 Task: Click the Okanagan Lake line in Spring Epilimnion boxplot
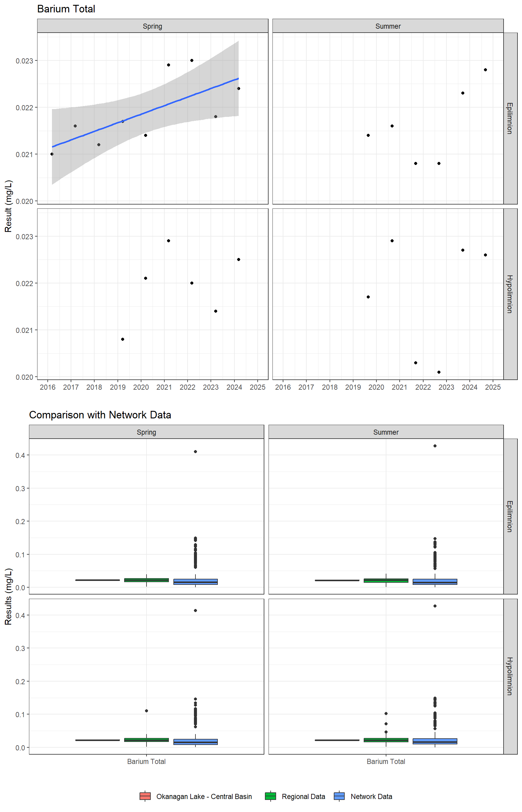point(98,580)
